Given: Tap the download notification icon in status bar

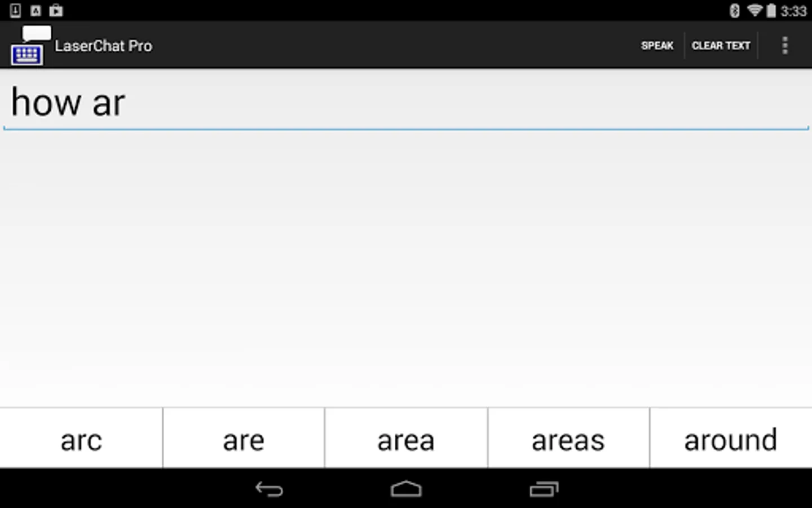Looking at the screenshot, I should coord(15,10).
